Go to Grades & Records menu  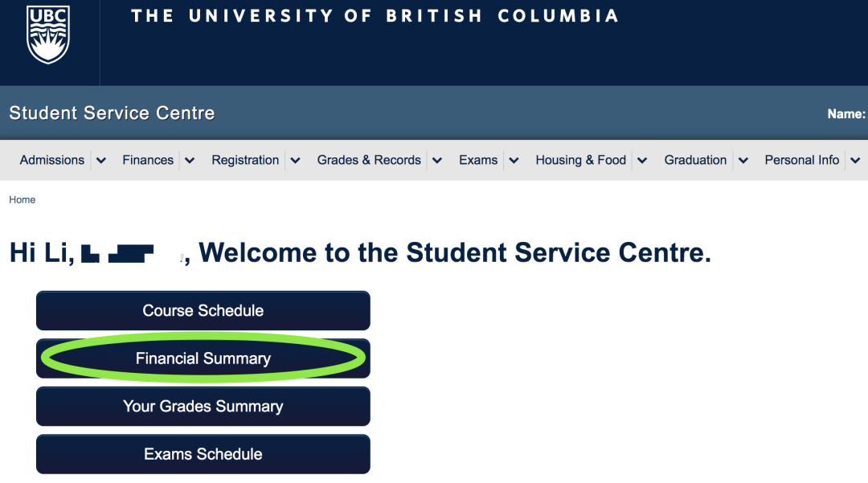click(x=369, y=160)
